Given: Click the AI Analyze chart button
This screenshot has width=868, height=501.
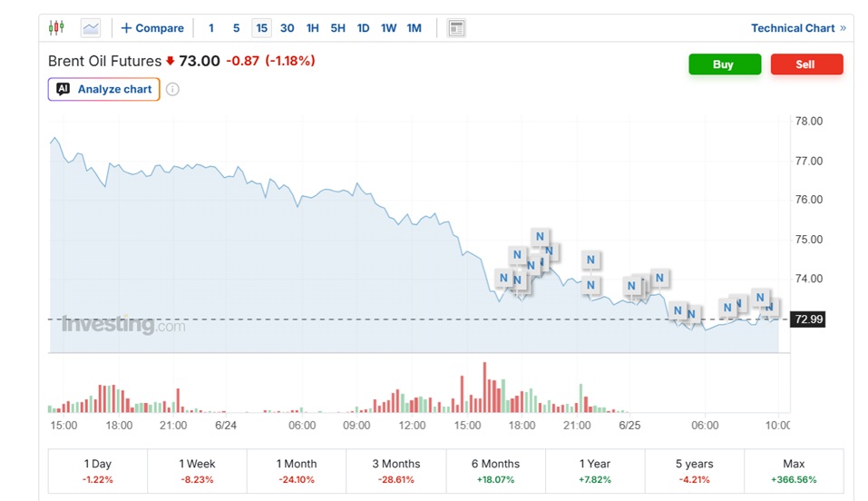Looking at the screenshot, I should point(104,89).
